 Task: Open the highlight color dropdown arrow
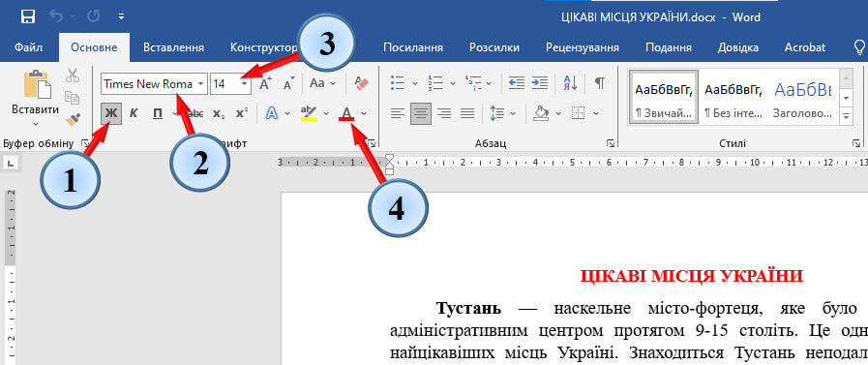326,113
